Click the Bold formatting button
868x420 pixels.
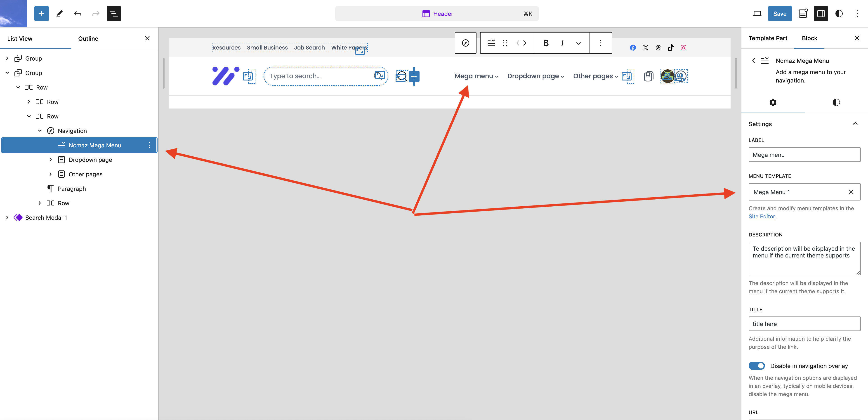click(546, 43)
